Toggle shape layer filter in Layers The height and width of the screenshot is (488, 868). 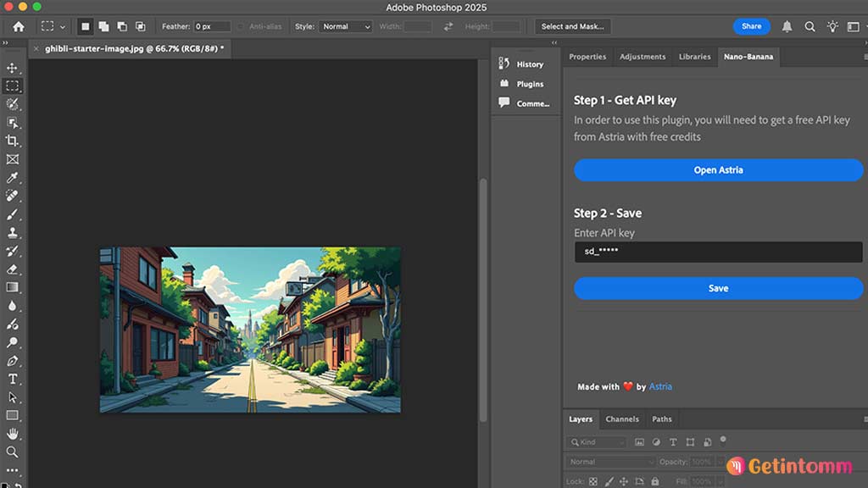coord(690,442)
